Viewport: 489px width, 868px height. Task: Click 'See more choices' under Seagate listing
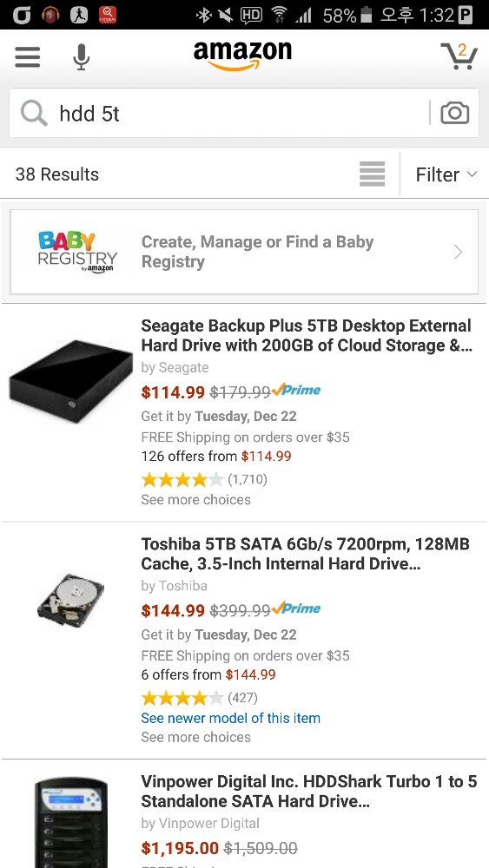[195, 500]
